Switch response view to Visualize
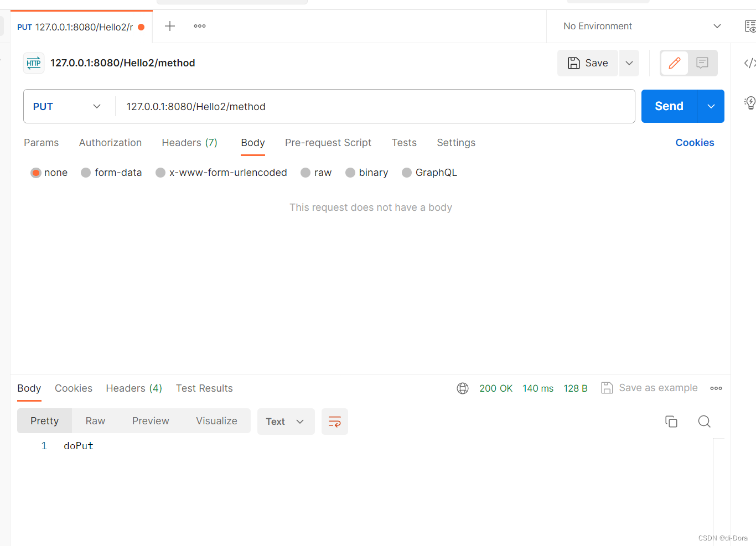The image size is (756, 546). pos(216,421)
